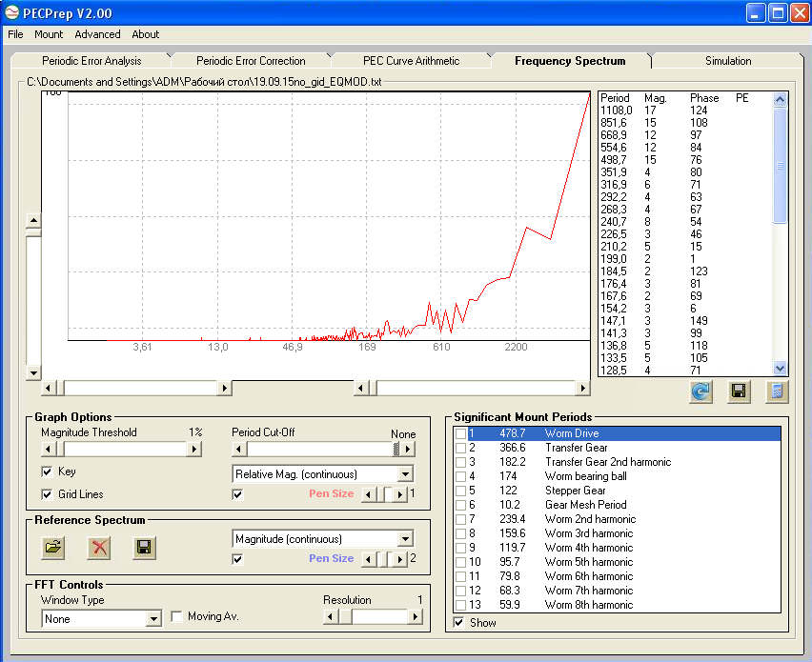Uncheck the checkbox beside red Pen Size
The height and width of the screenshot is (662, 812).
[x=237, y=494]
